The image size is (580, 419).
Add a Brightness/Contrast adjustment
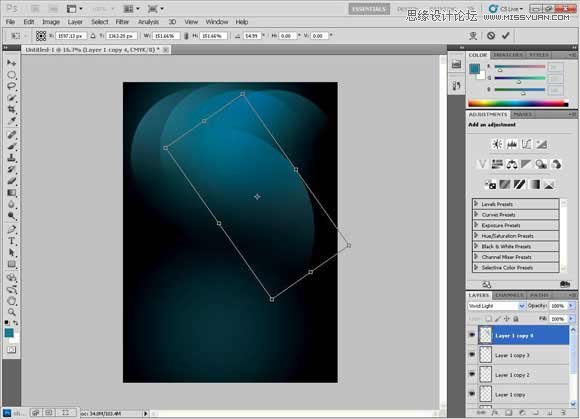497,144
